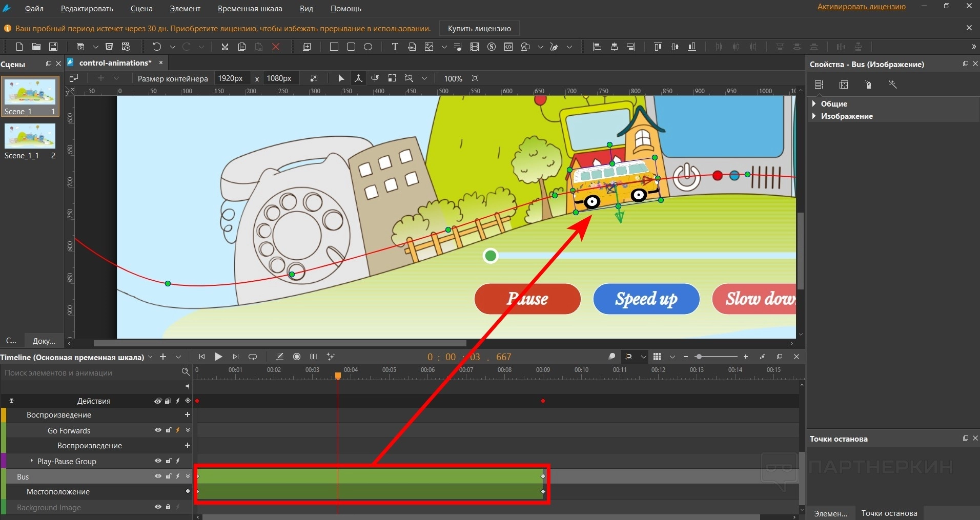Expand the Play-Pause Group row
Screen dimensions: 980x520
point(32,461)
